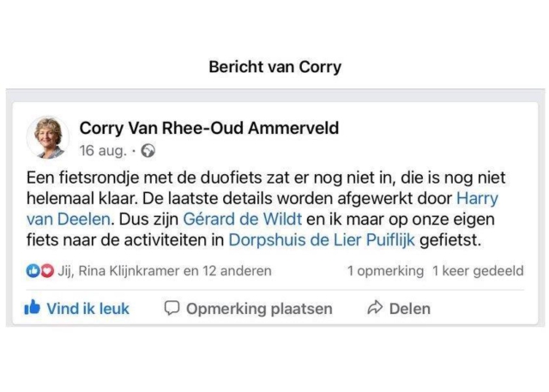Click the blue like reaction icon
The image size is (549, 392).
click(x=33, y=271)
